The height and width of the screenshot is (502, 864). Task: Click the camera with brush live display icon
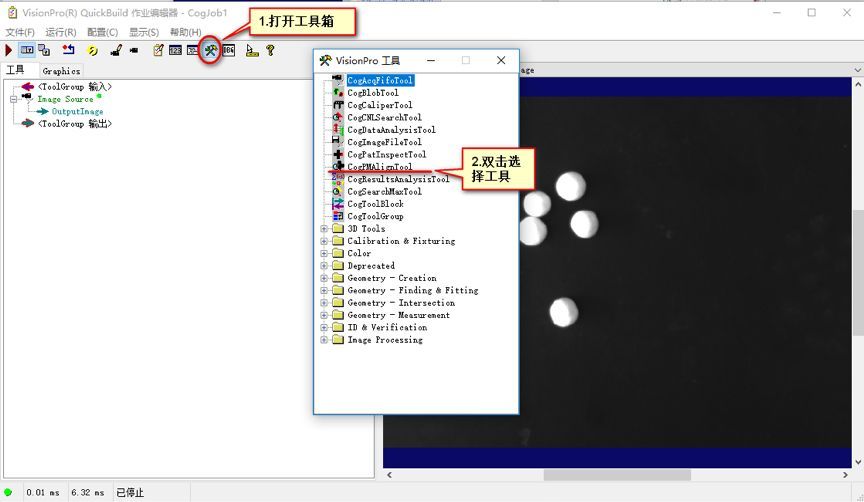(x=116, y=50)
